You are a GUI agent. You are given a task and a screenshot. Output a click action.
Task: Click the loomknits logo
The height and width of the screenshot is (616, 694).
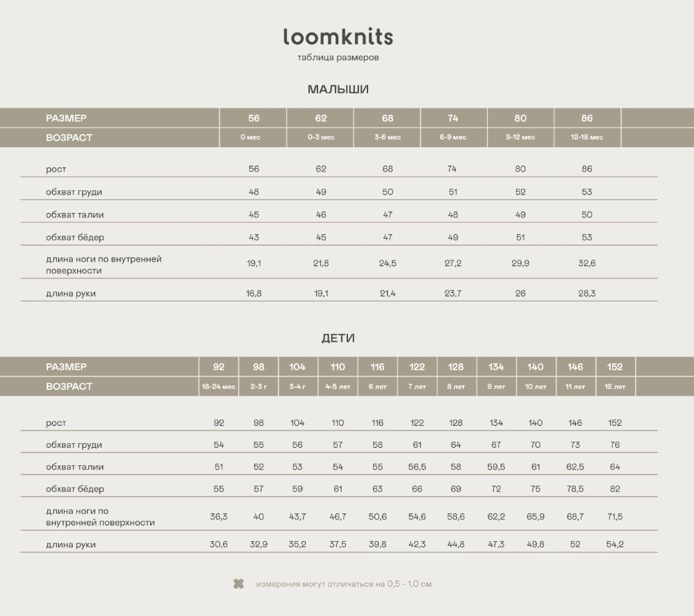click(338, 37)
